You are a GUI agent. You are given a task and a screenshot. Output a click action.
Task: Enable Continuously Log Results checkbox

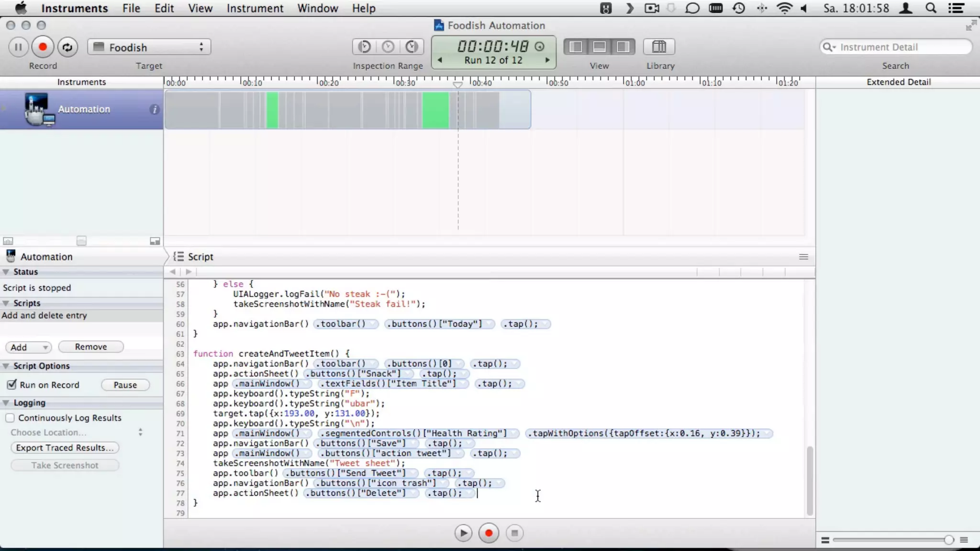10,418
